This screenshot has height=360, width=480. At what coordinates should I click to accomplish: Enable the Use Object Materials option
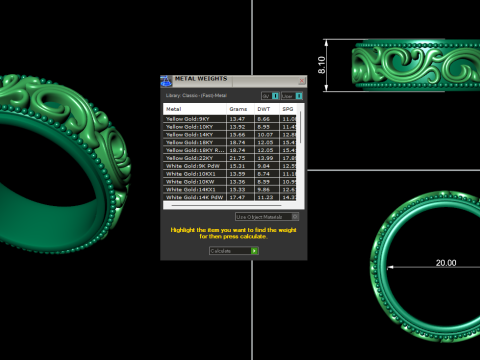coord(267,217)
